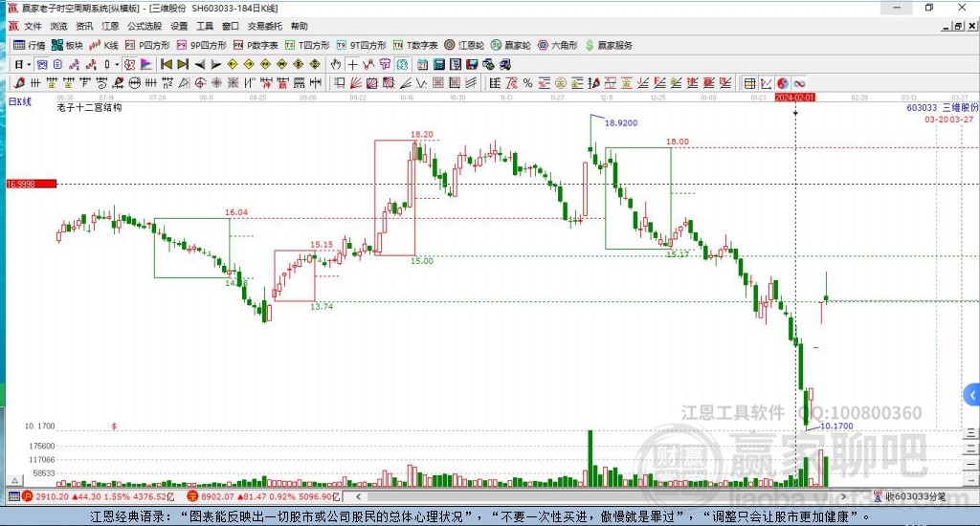Image resolution: width=980 pixels, height=526 pixels.
Task: Click the 8902.07 index status entry
Action: coord(264,496)
